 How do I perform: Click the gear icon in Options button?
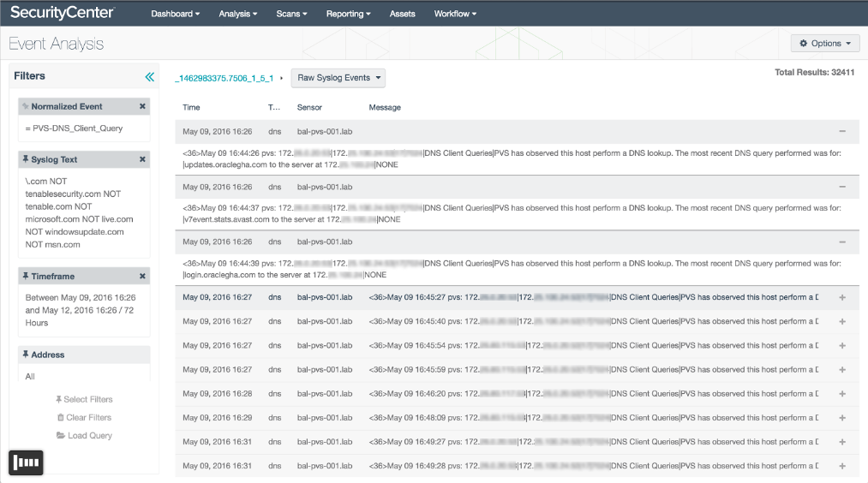click(803, 43)
